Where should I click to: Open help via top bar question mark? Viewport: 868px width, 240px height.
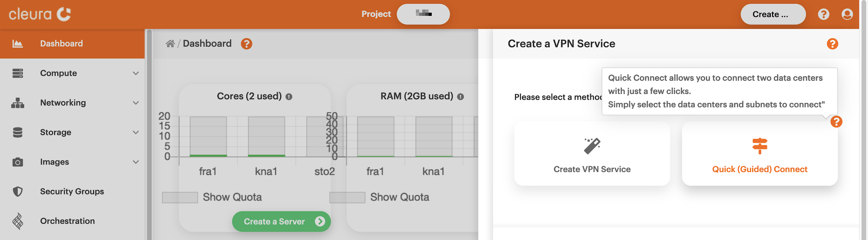(823, 14)
